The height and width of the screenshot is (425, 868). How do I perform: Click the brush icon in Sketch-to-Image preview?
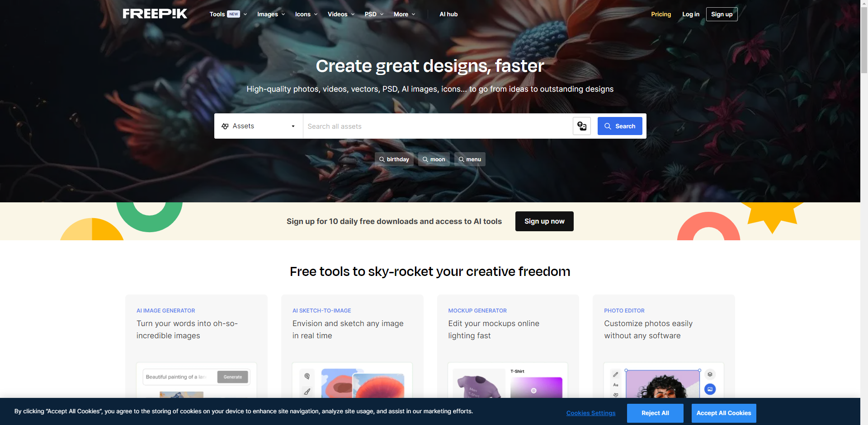307,392
